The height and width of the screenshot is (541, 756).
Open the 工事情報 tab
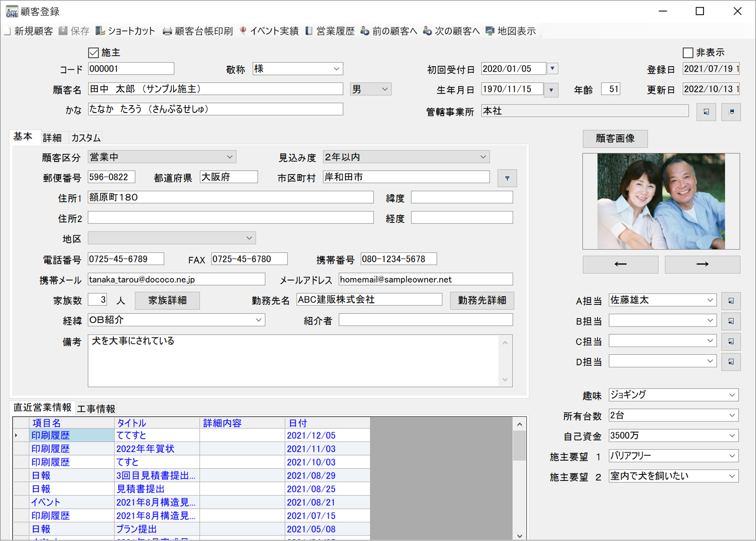click(x=96, y=408)
